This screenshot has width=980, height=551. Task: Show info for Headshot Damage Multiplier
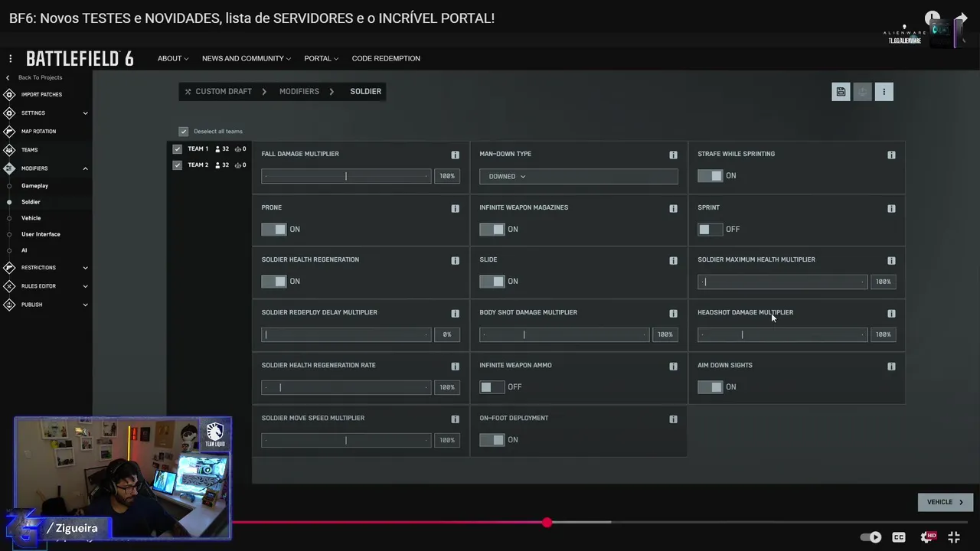click(891, 313)
